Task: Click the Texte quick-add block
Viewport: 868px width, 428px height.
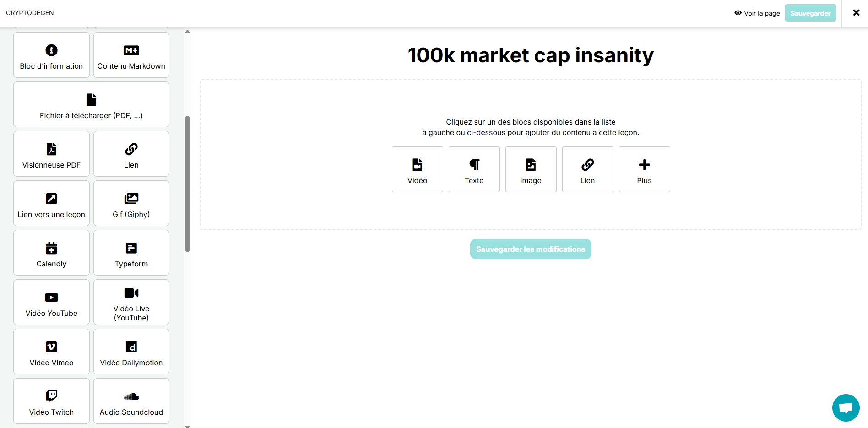Action: click(474, 170)
